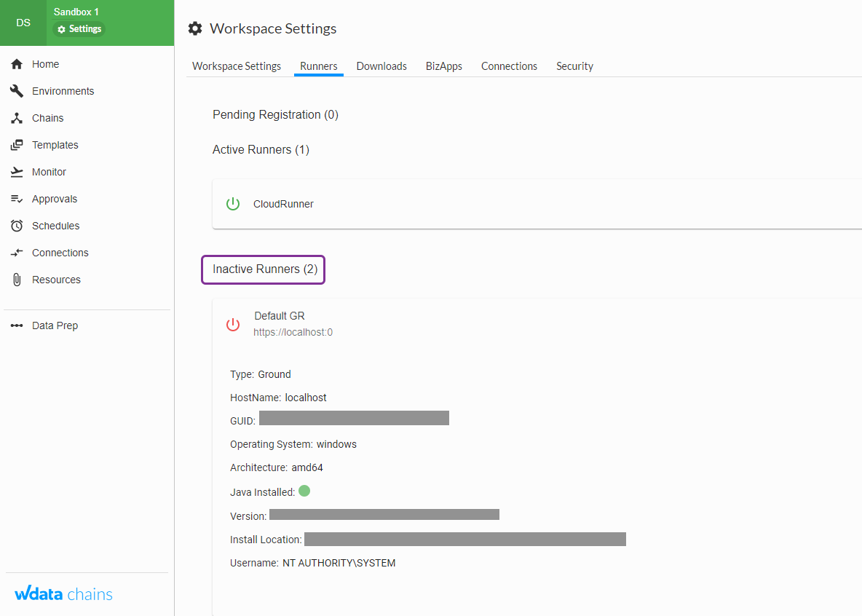Click the Resources paperclip icon
Viewport: 862px width, 616px height.
17,280
